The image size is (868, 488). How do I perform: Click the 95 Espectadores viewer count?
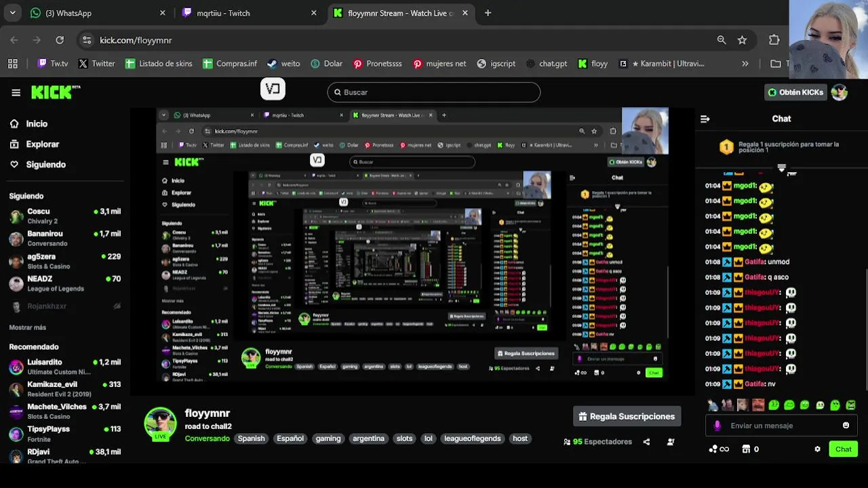[597, 442]
